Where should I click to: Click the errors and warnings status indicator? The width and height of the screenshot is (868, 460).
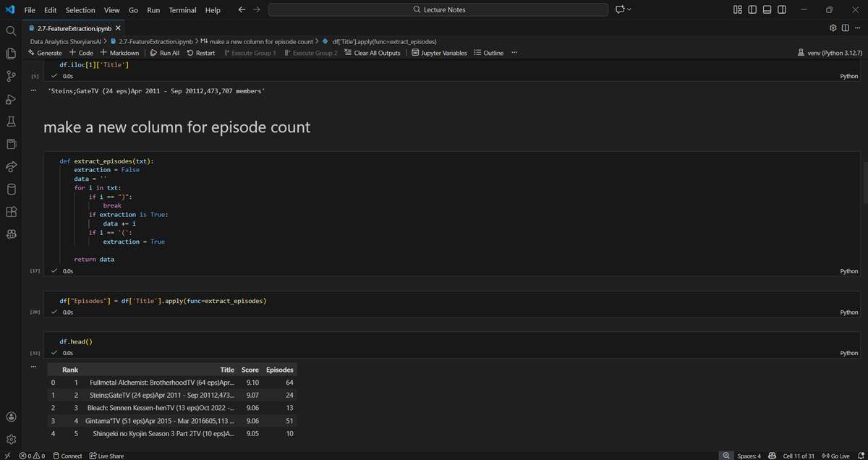point(31,456)
